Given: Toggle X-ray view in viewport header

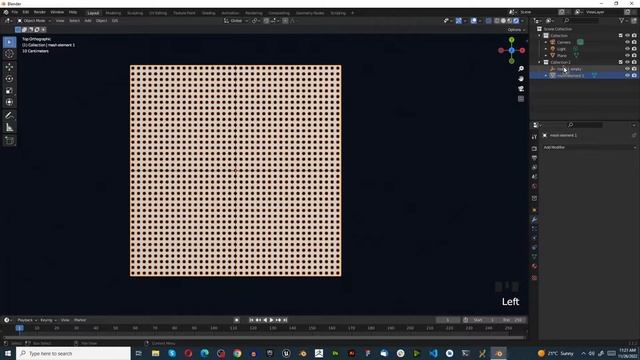Looking at the screenshot, I should point(489,20).
